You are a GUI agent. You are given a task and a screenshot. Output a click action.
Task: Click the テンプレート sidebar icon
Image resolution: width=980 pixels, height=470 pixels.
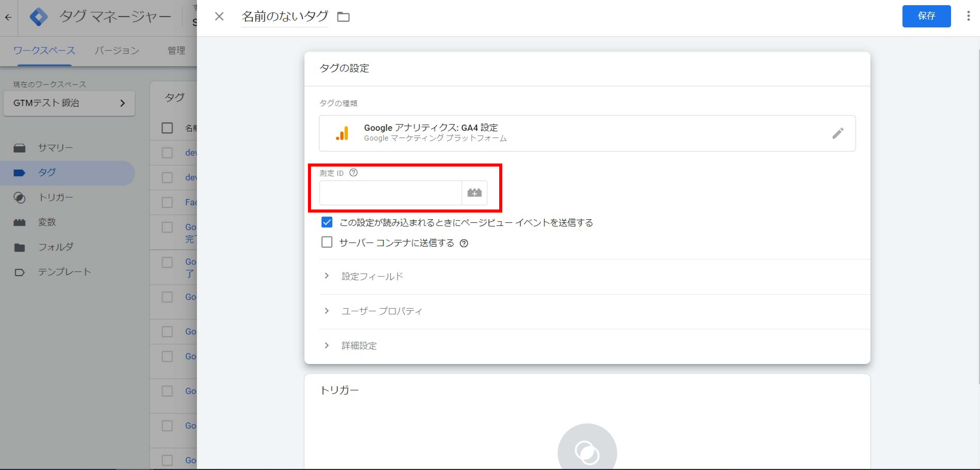(x=19, y=272)
